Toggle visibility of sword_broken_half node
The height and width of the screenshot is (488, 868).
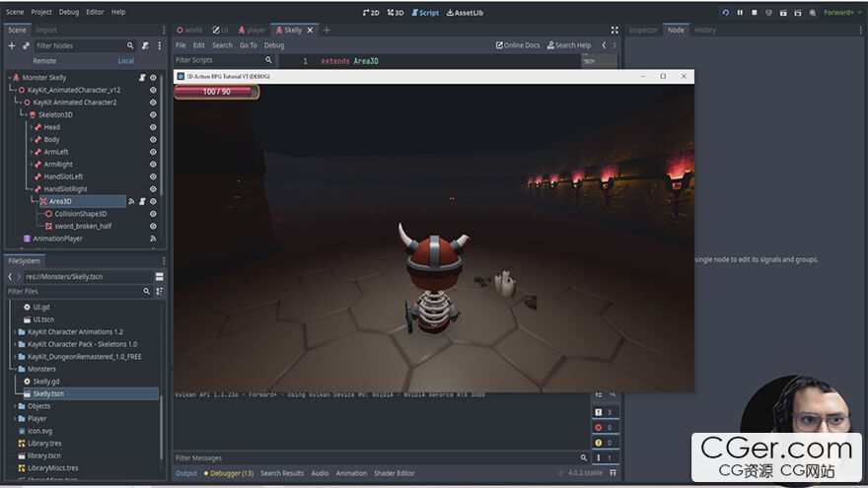click(153, 226)
